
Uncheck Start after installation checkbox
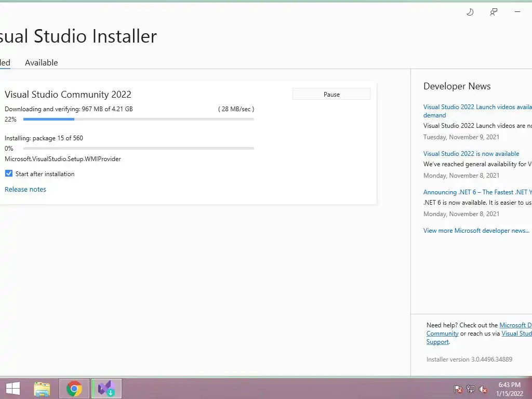9,174
